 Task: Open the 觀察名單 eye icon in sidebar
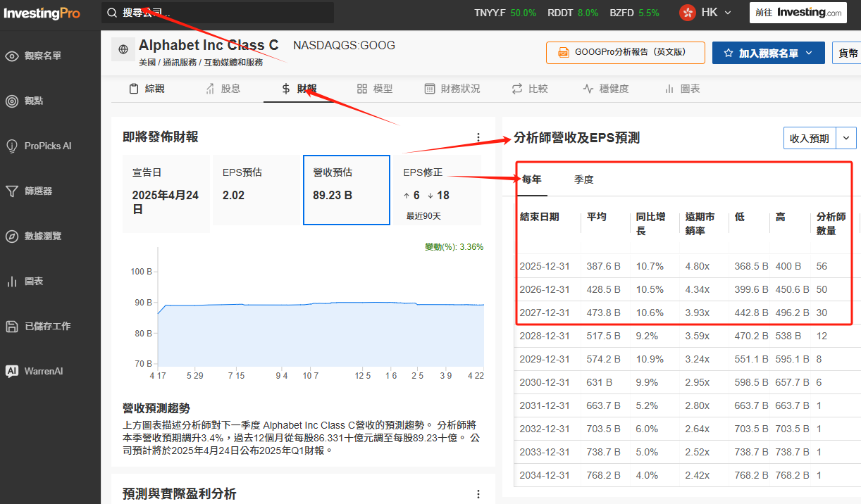point(12,56)
